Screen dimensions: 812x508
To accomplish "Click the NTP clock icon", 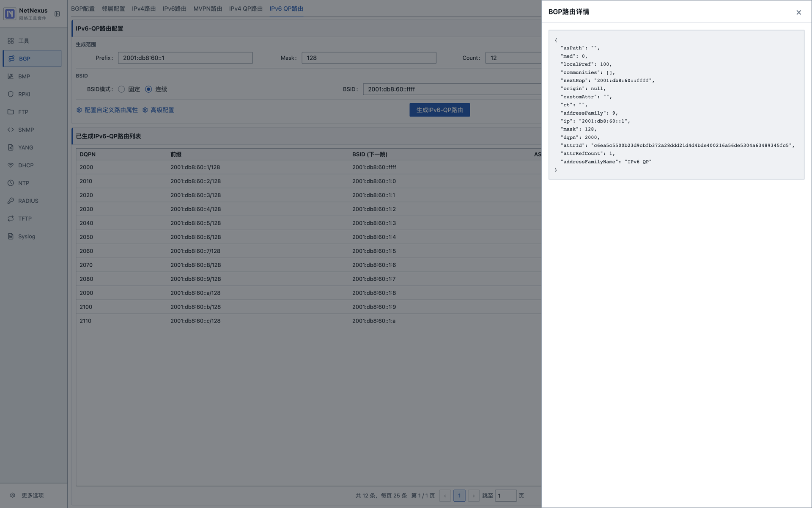I will (11, 183).
